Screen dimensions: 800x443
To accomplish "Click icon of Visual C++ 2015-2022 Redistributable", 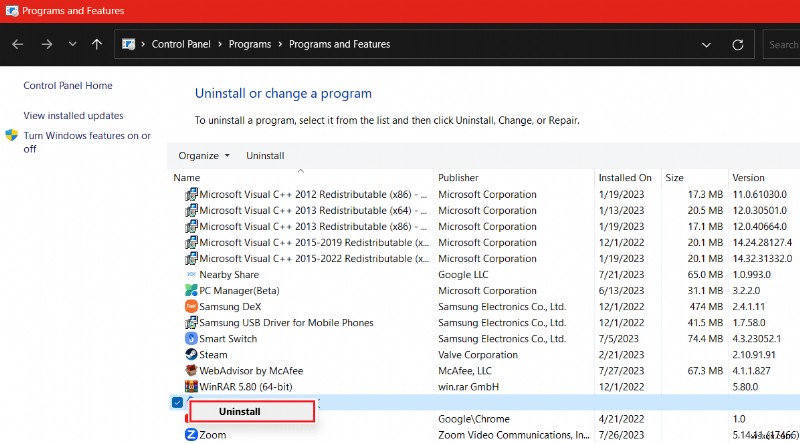I will pyautogui.click(x=191, y=259).
